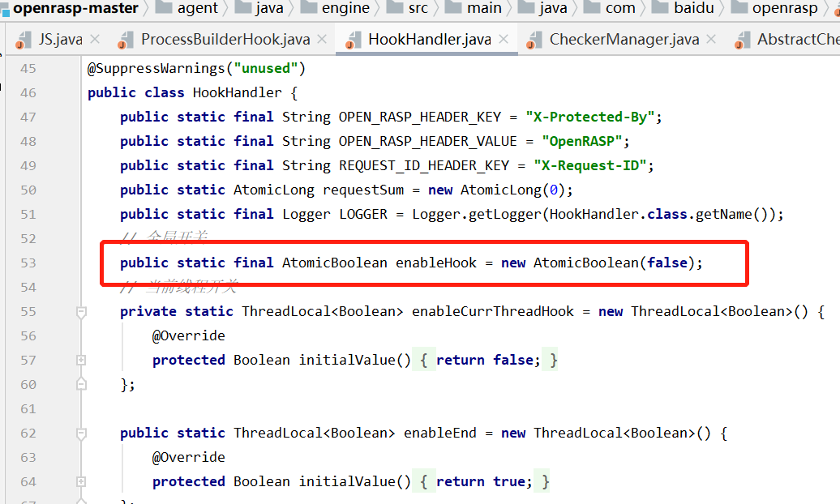Open the engine folder breadcrumb
840x504 pixels.
coord(345,8)
